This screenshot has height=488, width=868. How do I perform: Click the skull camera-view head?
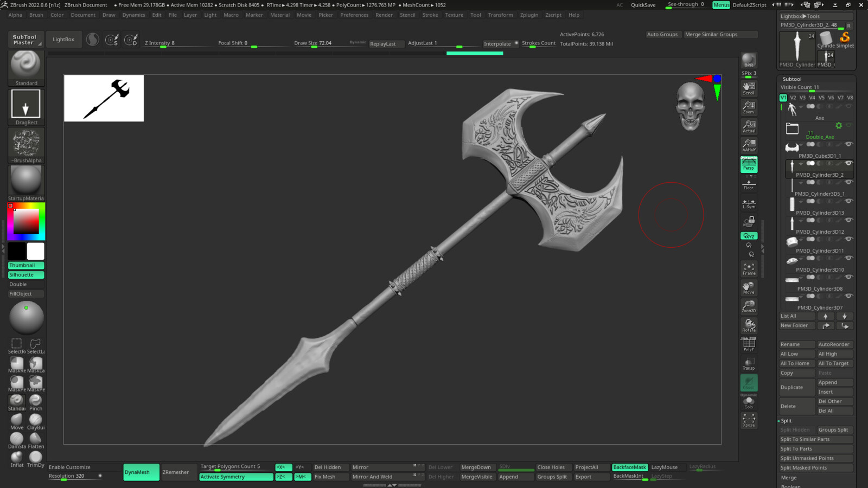point(691,106)
